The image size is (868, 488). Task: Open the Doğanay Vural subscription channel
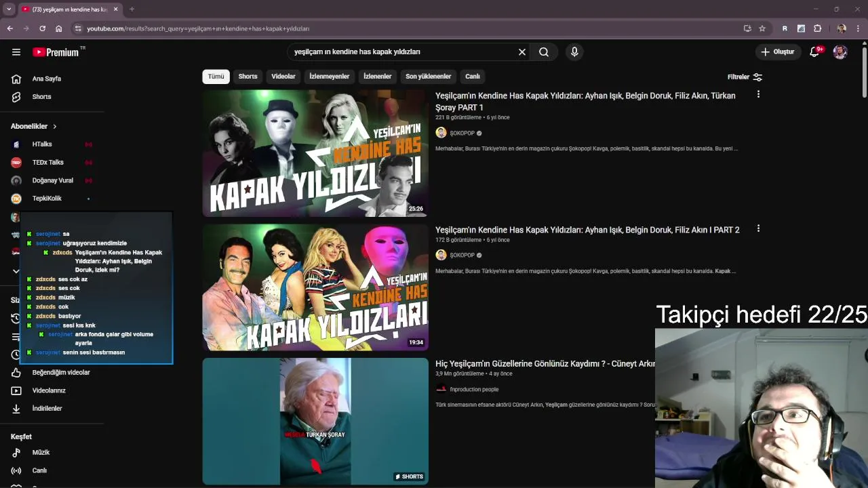pyautogui.click(x=52, y=180)
